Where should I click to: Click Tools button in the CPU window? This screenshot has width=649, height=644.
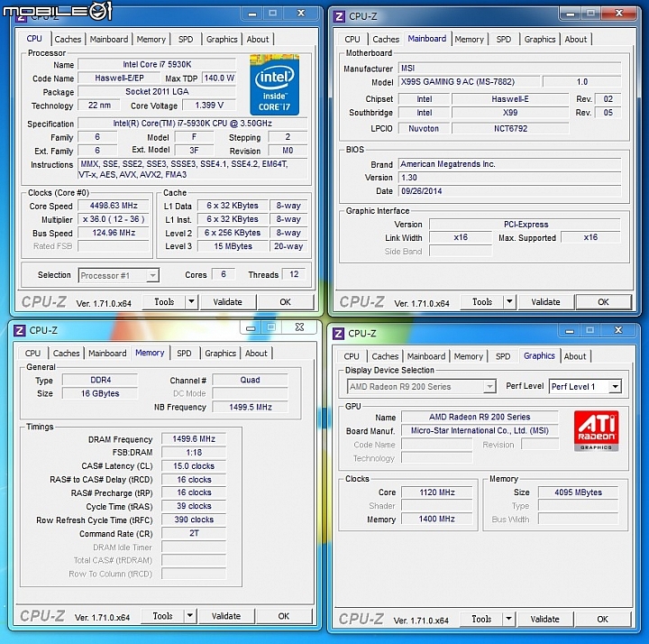pyautogui.click(x=164, y=302)
